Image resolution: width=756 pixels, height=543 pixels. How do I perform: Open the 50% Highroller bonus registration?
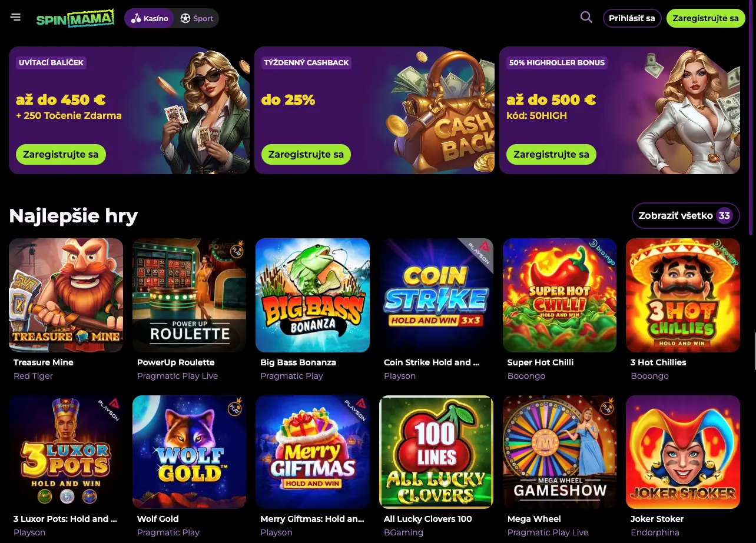click(x=551, y=154)
